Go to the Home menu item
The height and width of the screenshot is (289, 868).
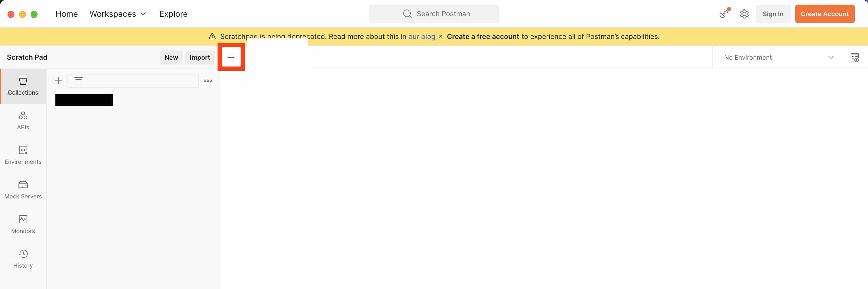click(x=67, y=14)
